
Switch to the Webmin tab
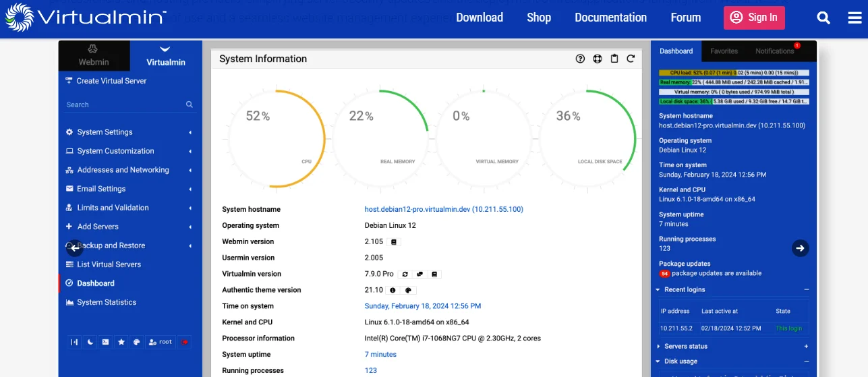click(x=94, y=55)
